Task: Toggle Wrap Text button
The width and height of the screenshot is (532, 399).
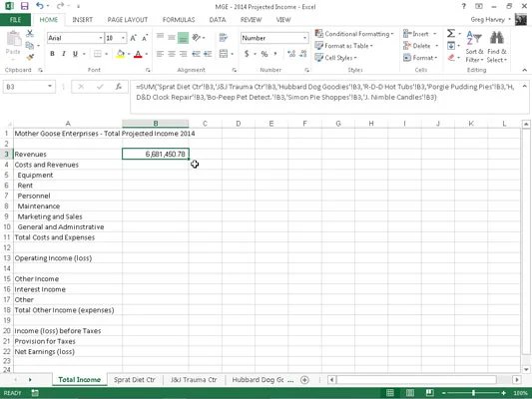Action: click(223, 38)
